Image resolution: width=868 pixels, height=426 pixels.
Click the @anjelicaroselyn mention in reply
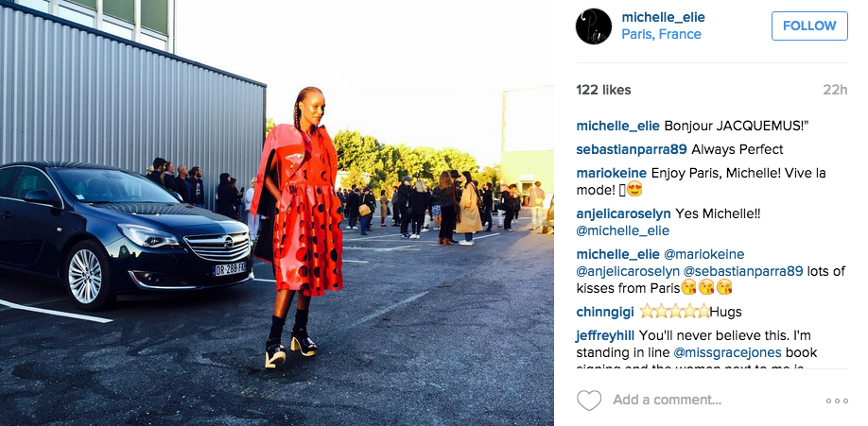coord(628,271)
